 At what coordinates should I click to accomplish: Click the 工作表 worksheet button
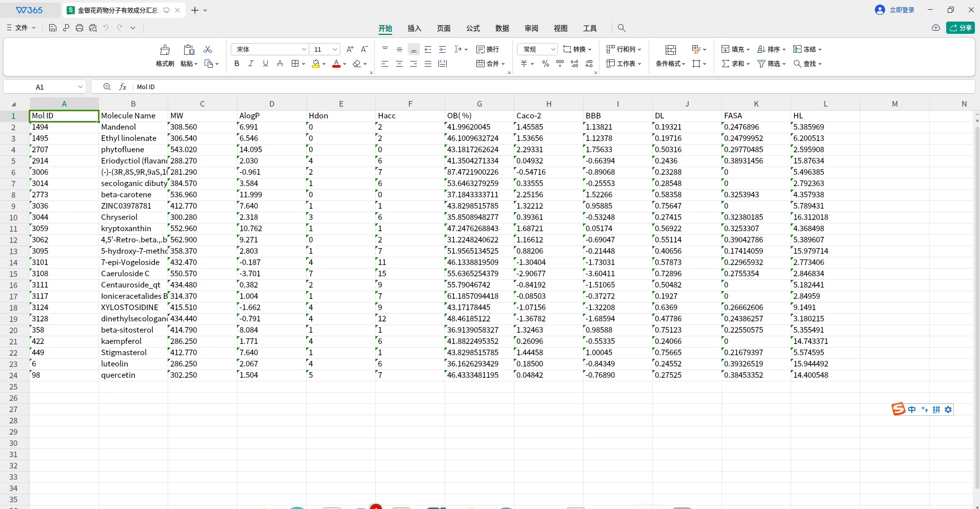tap(624, 64)
